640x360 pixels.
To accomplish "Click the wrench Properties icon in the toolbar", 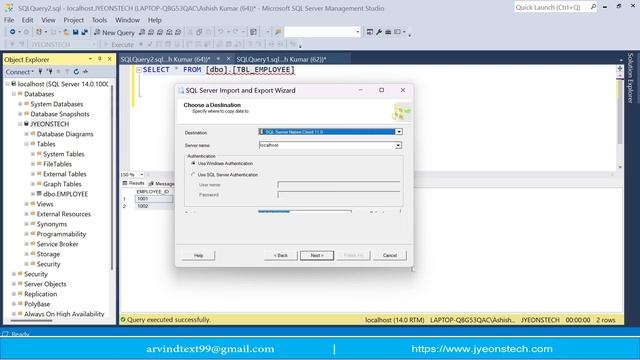I will point(379,32).
